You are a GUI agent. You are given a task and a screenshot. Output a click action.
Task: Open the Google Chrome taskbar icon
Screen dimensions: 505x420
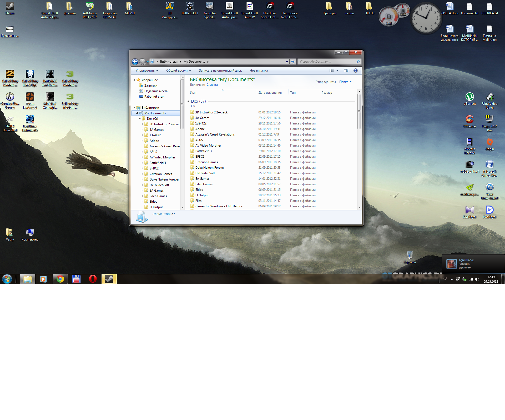(x=60, y=279)
